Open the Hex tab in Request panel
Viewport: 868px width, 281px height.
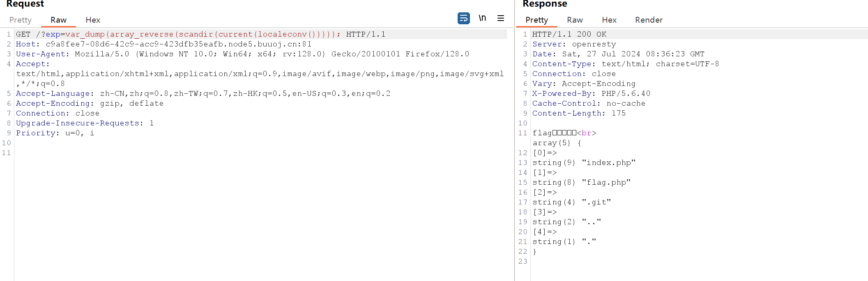93,20
